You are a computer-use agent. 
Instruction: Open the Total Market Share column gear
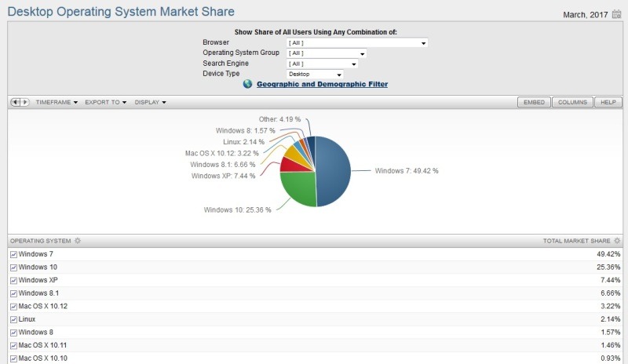pyautogui.click(x=617, y=241)
